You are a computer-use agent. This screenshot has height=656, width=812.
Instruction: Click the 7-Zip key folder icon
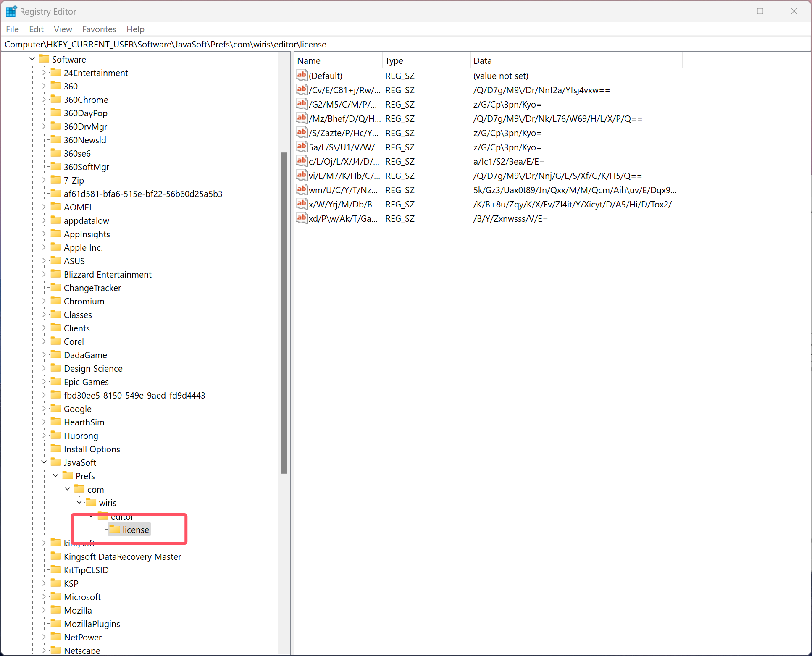56,180
